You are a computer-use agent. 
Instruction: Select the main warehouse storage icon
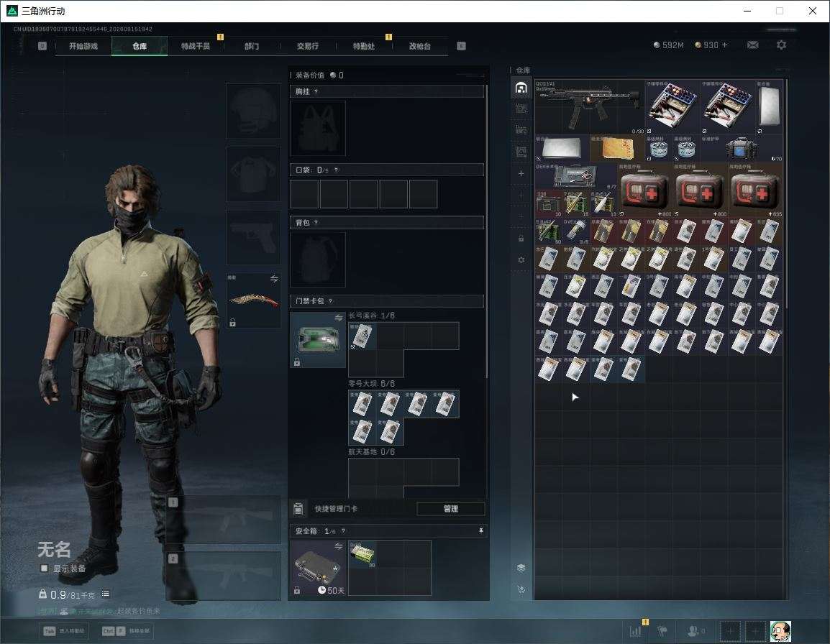pyautogui.click(x=521, y=88)
